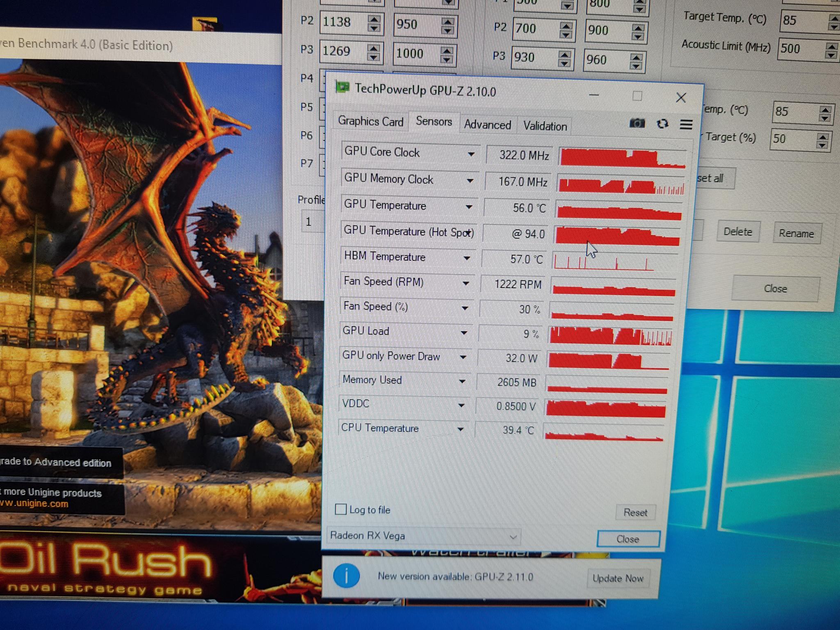Increase P2 1138 value with up arrow
Image resolution: width=840 pixels, height=630 pixels.
[374, 19]
